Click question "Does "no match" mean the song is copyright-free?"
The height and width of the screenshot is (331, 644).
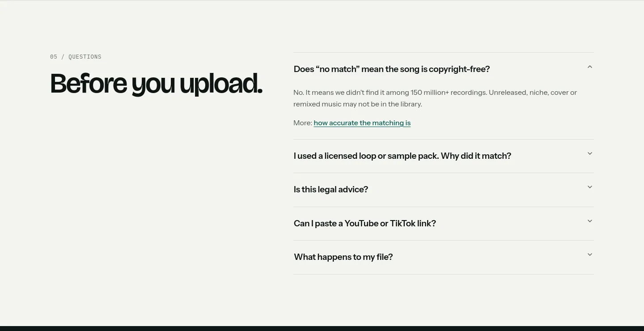392,69
